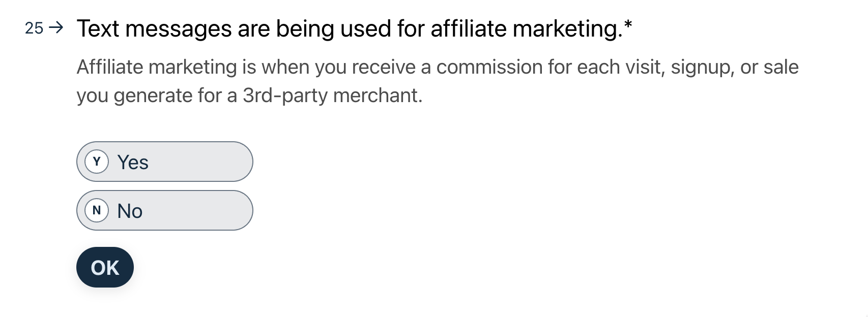The width and height of the screenshot is (868, 317).
Task: Click the required asterisk after the question title
Action: point(628,24)
